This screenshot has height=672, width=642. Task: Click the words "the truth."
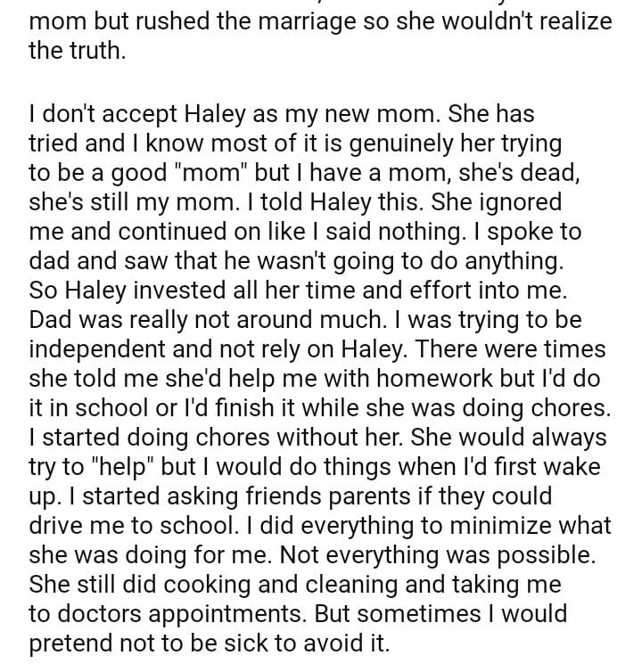coord(78,51)
